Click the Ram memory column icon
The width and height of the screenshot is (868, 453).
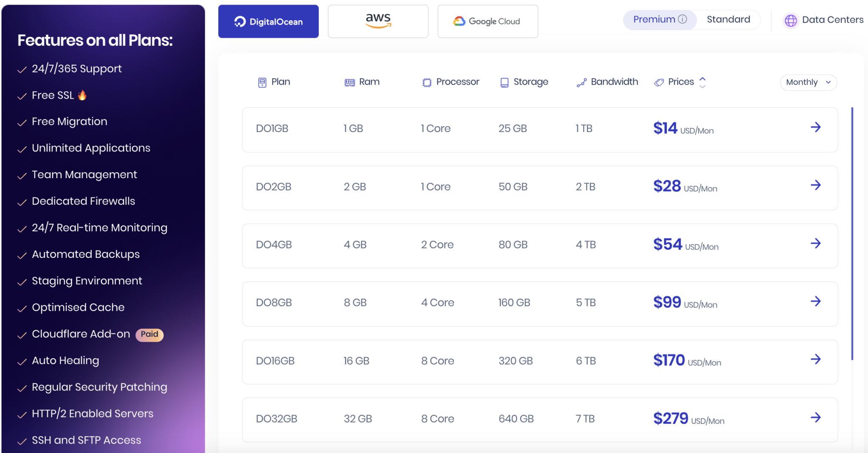(x=349, y=82)
